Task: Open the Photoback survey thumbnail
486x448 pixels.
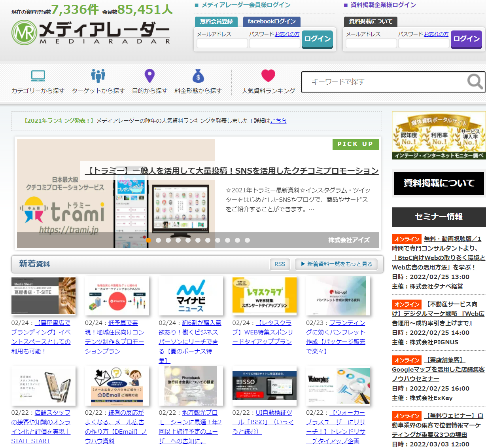Action: pyautogui.click(x=191, y=386)
